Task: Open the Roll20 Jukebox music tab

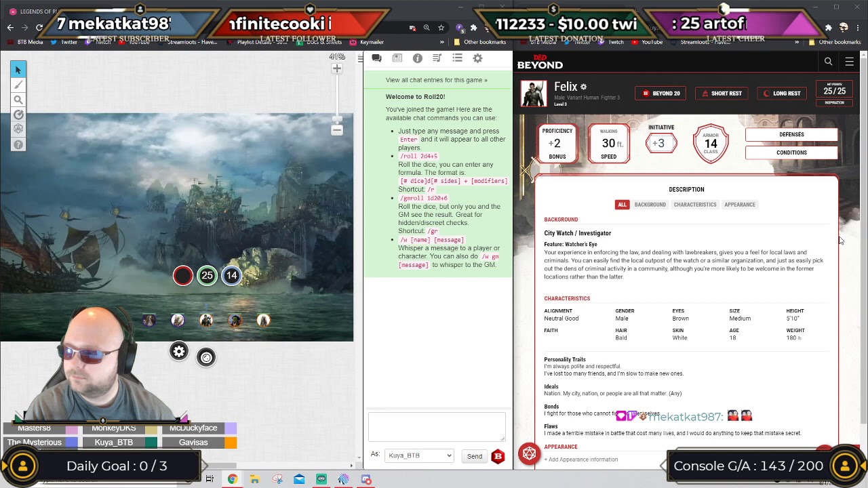Action: [437, 58]
